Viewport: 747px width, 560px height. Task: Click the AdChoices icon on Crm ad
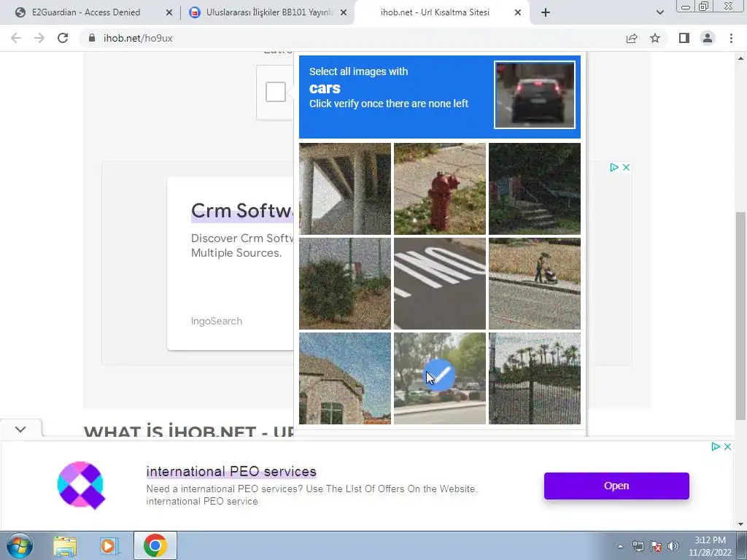tap(614, 167)
